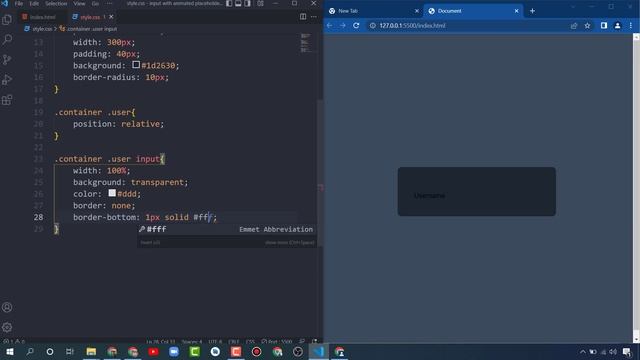Click the browser vertical scrollbar
The image size is (640, 360).
tap(636, 188)
